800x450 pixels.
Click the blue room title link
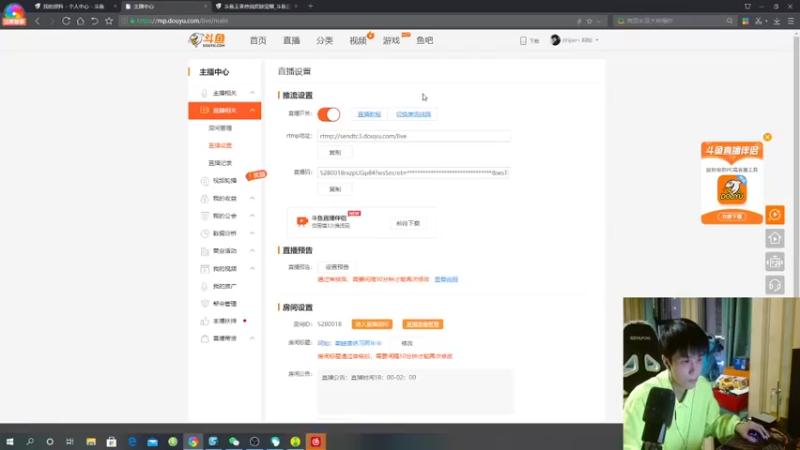click(x=349, y=343)
